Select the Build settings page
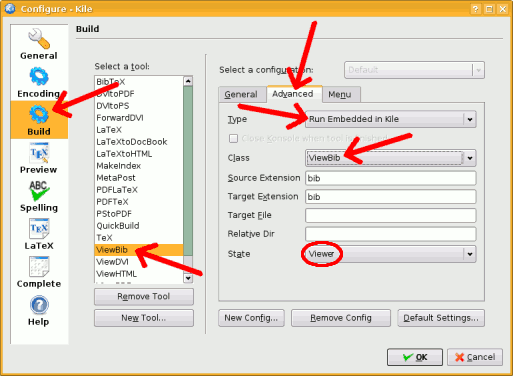Screen dimensions: 513x376 [39, 120]
